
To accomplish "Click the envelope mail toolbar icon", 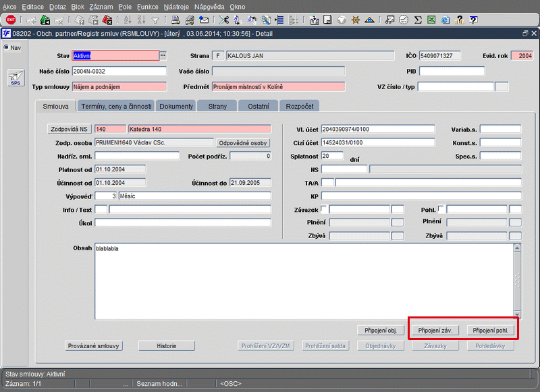I will [203, 20].
